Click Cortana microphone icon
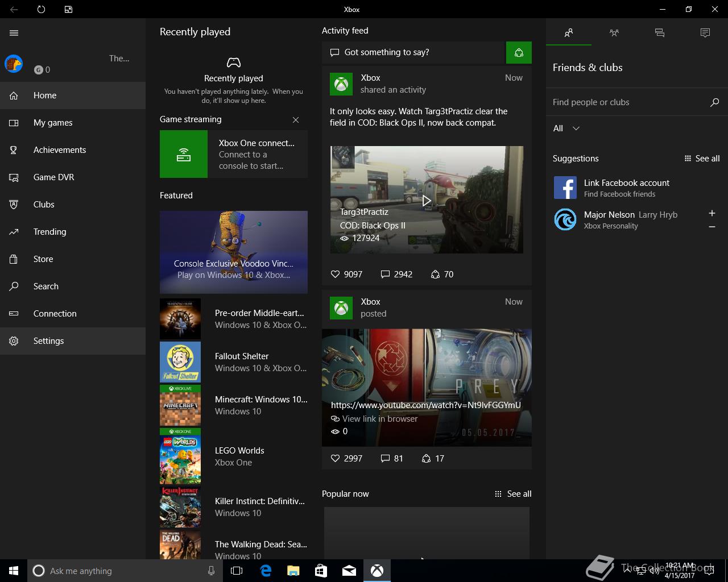Screen dimensions: 728x582 211,571
